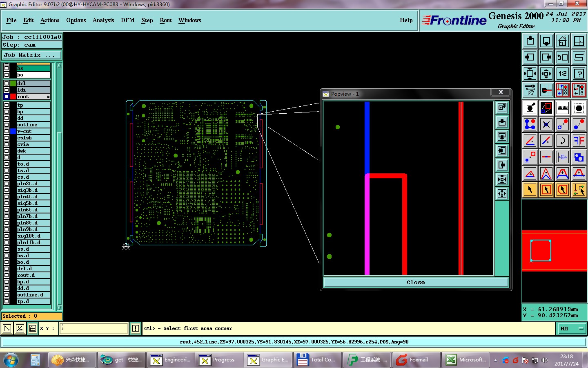Click the question mark help icon
Viewport: 588px width, 368px height.
[x=579, y=74]
